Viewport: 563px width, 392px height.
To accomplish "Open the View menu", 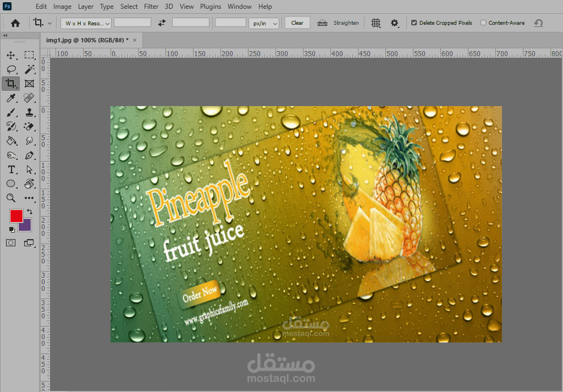I will 186,7.
